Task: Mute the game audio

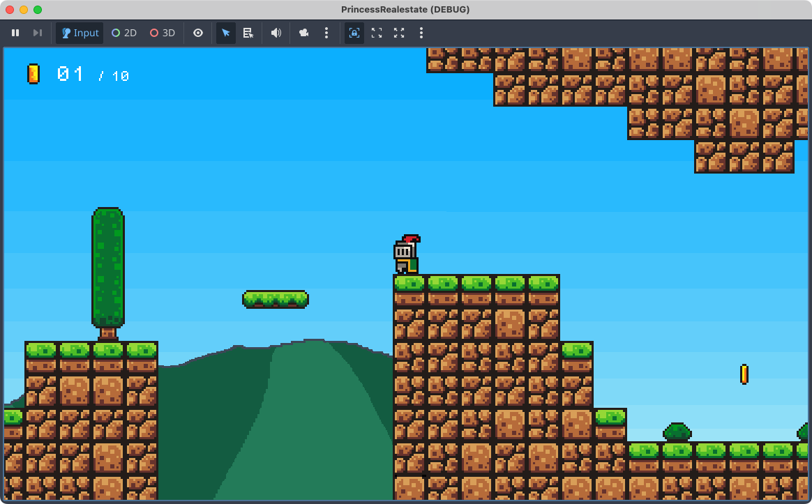Action: [276, 33]
